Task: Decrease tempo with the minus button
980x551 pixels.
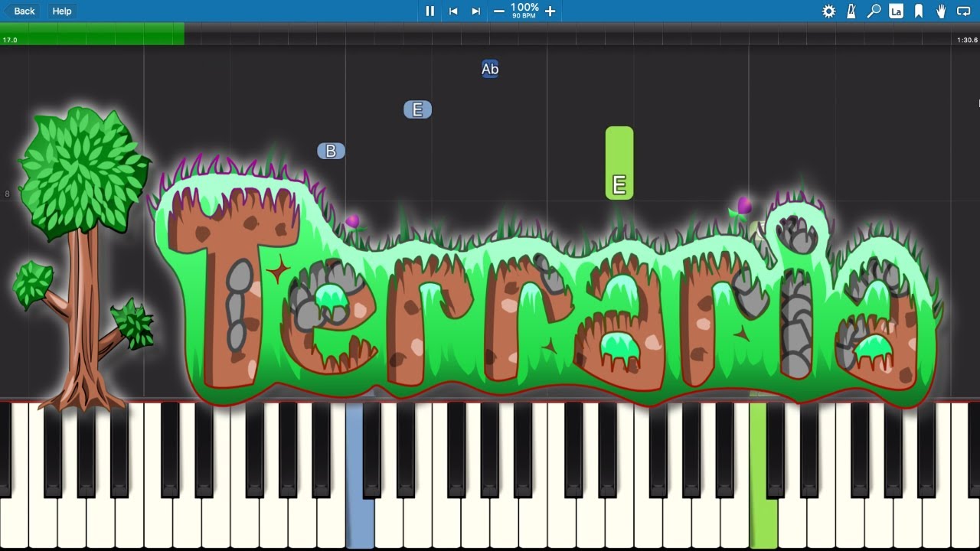Action: point(499,11)
